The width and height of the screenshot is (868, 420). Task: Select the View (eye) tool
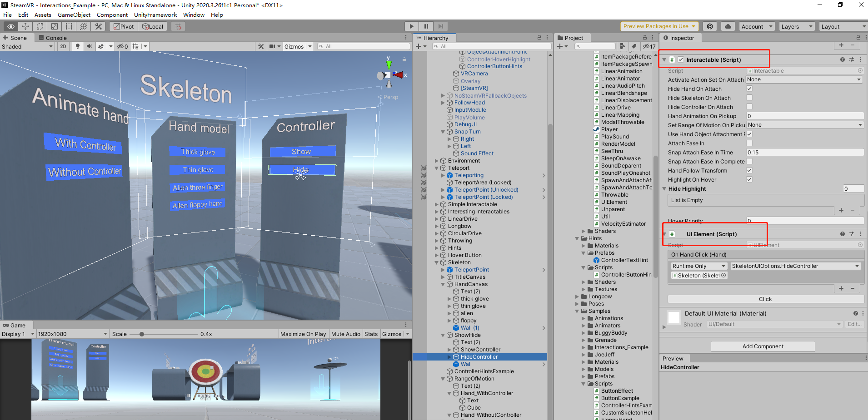10,26
